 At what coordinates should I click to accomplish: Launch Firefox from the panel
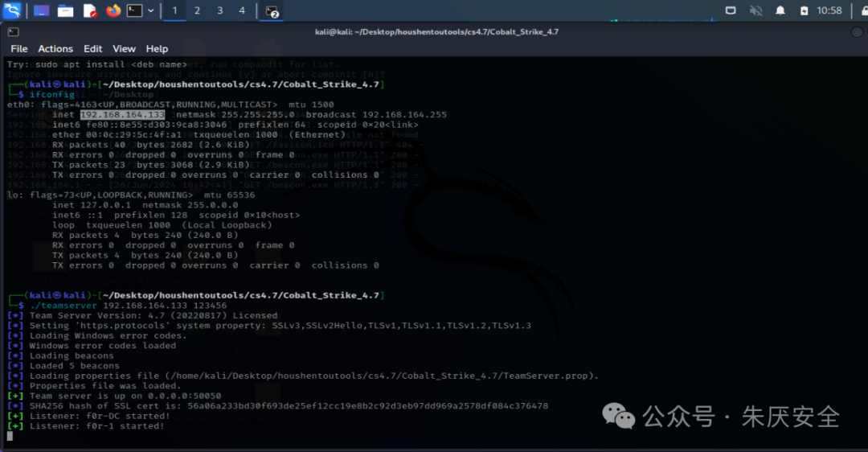click(x=113, y=10)
